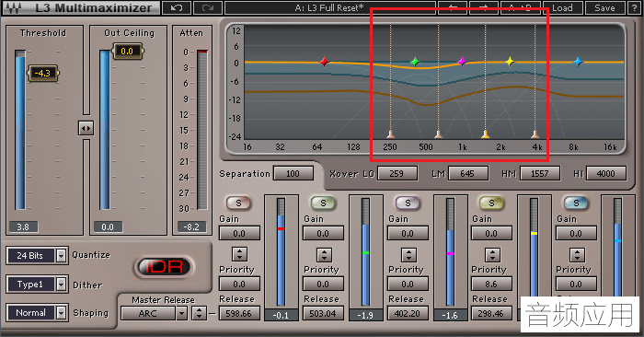Click the HM crossover field 1557
644x337 pixels.
tap(540, 173)
